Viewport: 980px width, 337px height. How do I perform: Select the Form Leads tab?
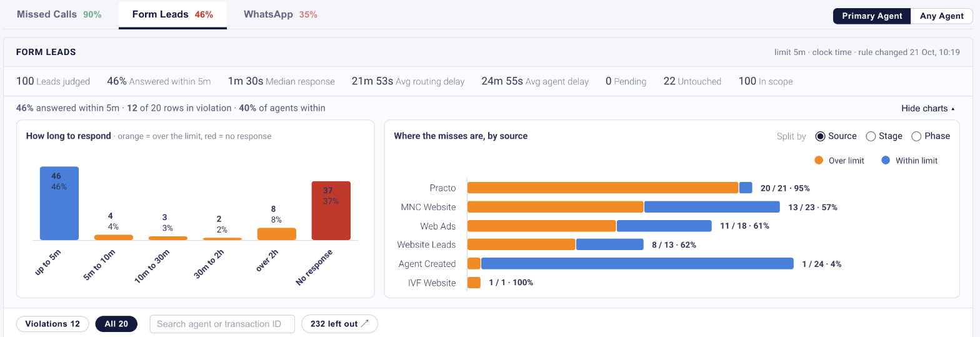(172, 14)
